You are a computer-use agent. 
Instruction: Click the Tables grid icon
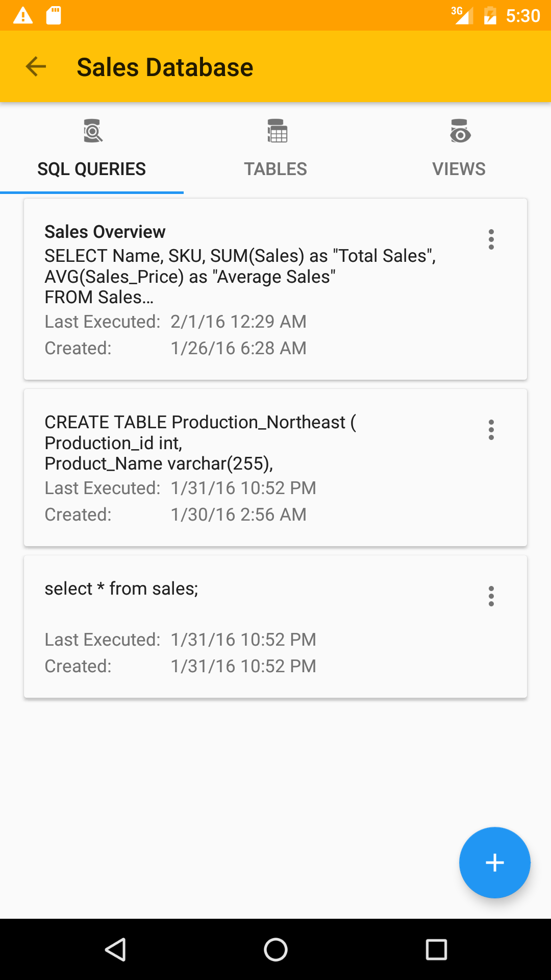click(277, 131)
